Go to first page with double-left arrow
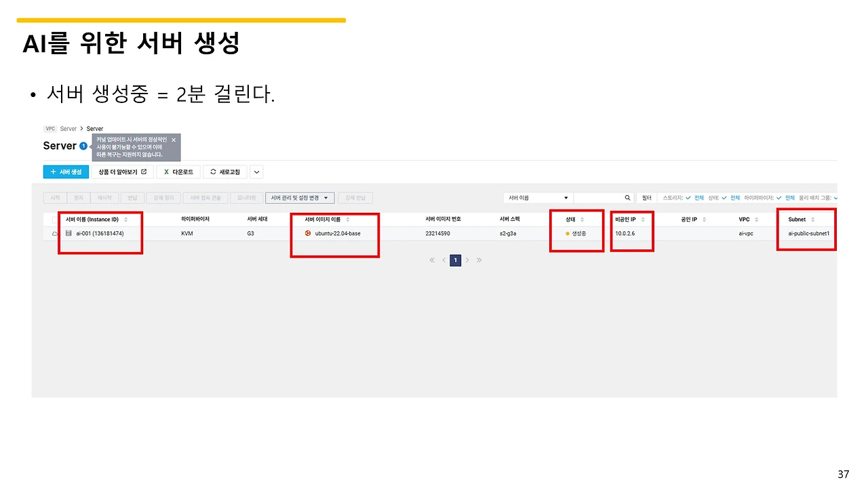The height and width of the screenshot is (488, 868). click(433, 260)
